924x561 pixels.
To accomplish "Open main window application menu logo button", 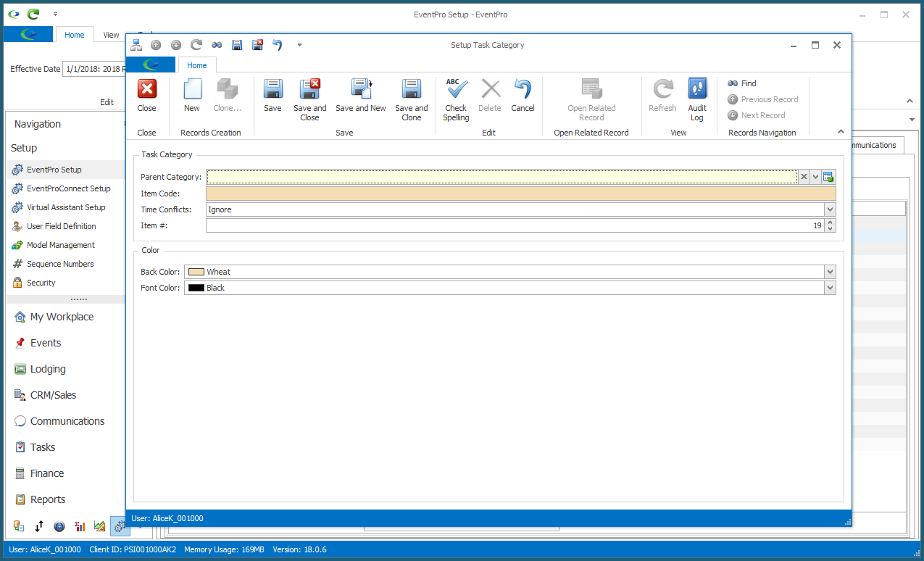I will tap(29, 35).
